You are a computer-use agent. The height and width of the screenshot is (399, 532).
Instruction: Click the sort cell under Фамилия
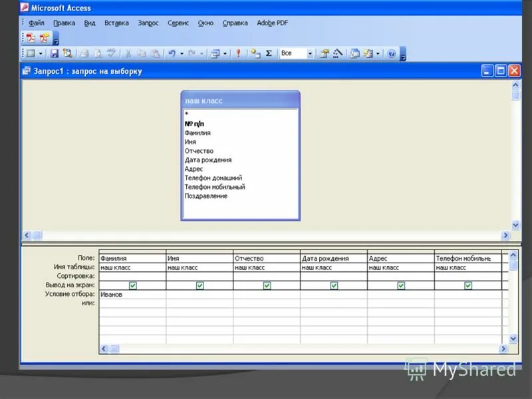point(132,277)
